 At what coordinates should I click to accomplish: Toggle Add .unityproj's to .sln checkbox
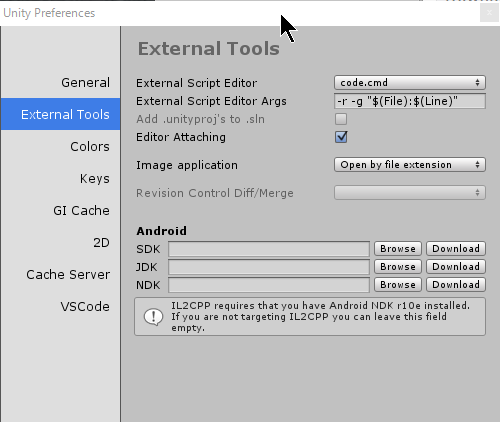[x=341, y=119]
